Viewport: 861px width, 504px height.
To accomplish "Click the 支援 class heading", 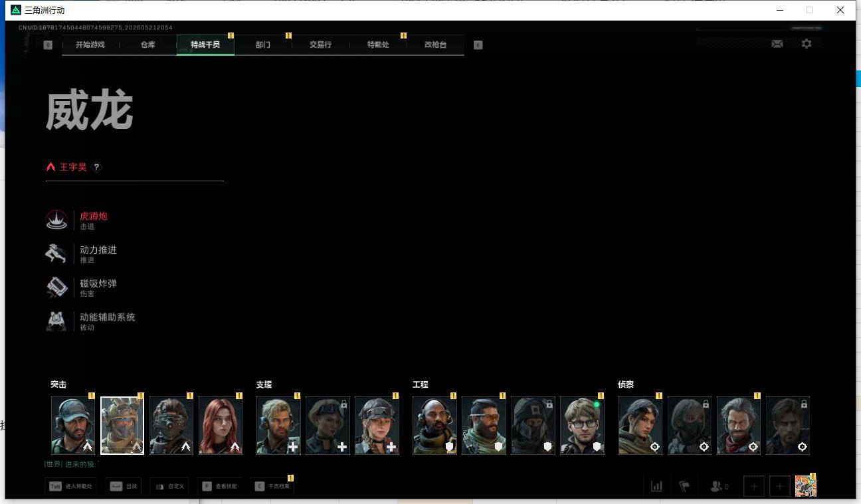I will [x=264, y=384].
